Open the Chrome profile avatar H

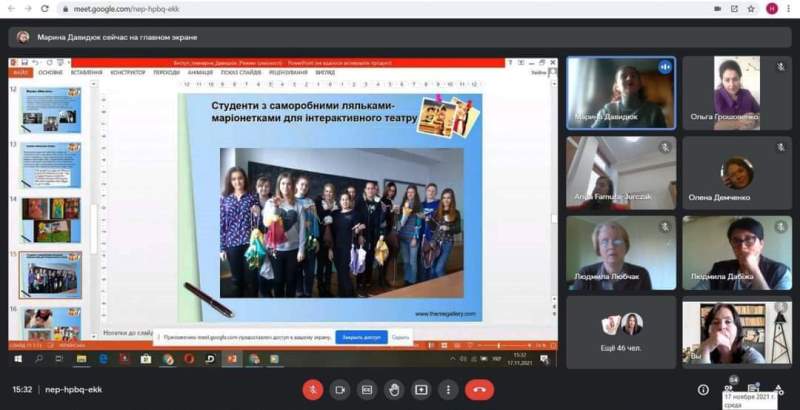[772, 9]
